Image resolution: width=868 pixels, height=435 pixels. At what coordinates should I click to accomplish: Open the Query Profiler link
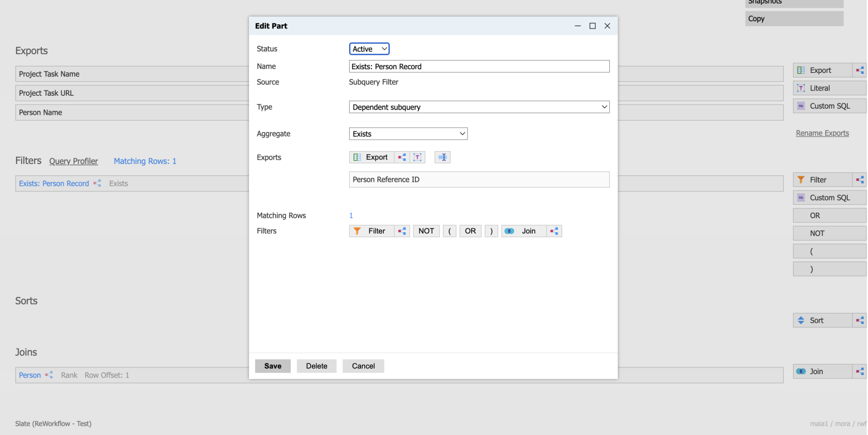point(73,161)
